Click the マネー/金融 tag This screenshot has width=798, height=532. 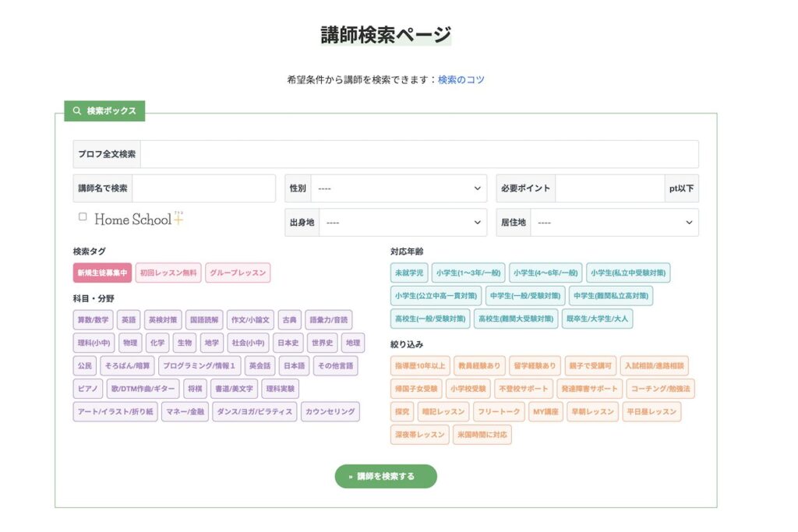[x=185, y=411]
